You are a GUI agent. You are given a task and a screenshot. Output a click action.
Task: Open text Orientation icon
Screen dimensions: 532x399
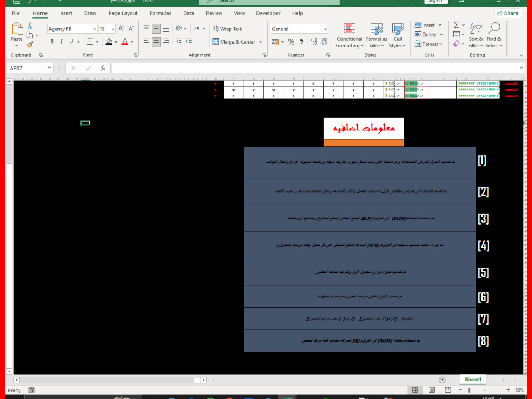click(179, 29)
